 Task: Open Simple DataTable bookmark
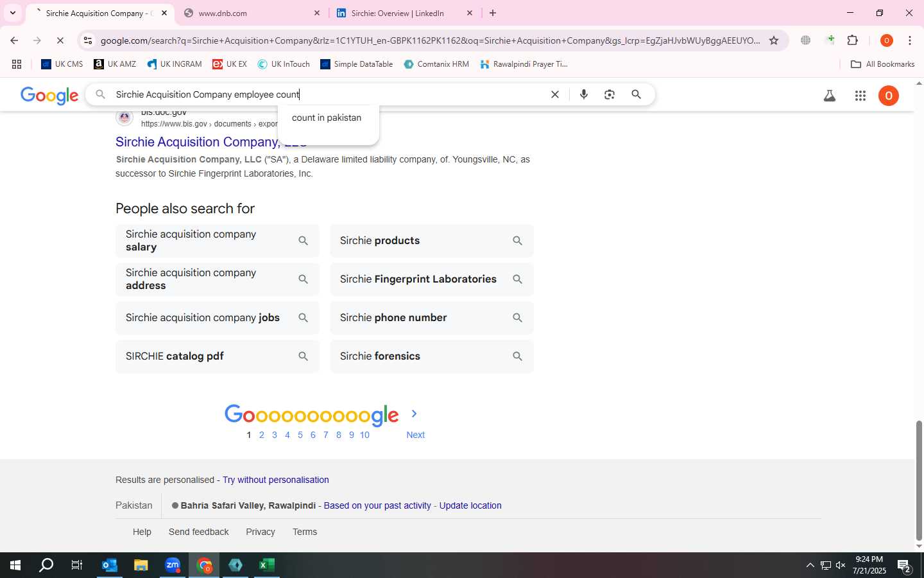coord(357,64)
